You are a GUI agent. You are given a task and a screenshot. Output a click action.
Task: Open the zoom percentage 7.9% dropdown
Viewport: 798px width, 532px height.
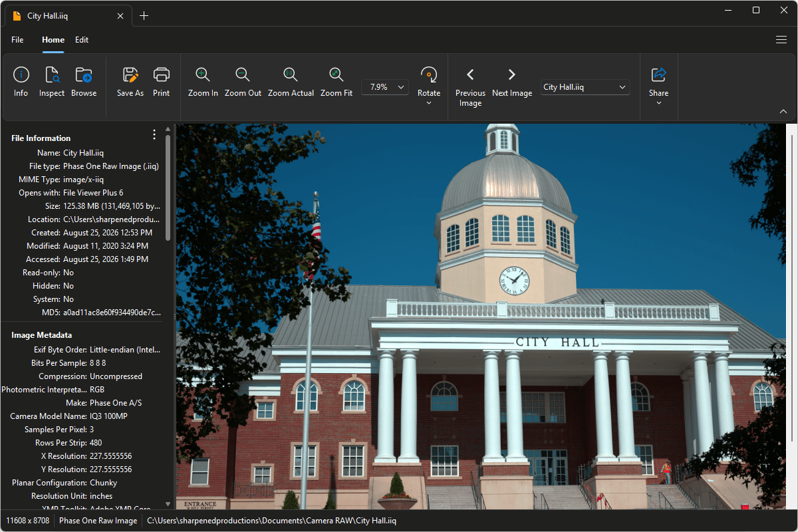pos(385,87)
